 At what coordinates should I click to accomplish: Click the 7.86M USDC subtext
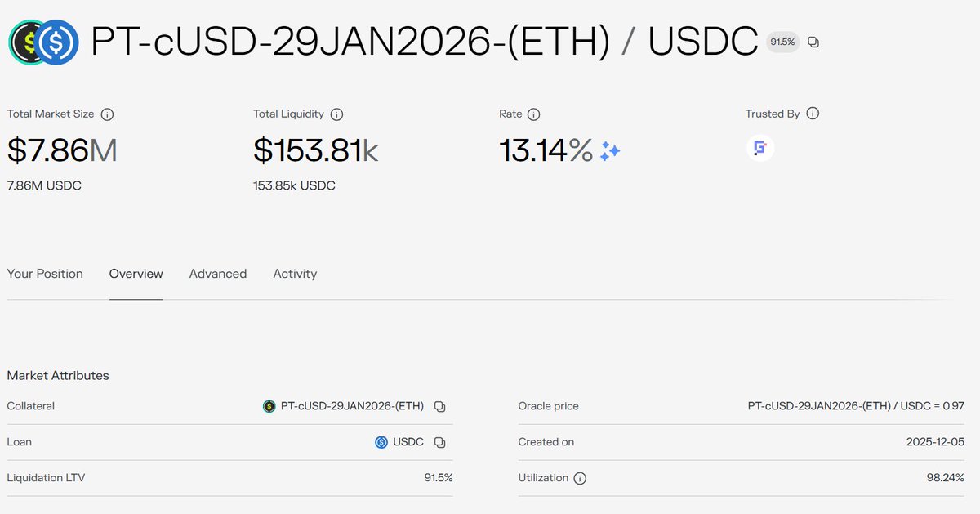tap(44, 185)
